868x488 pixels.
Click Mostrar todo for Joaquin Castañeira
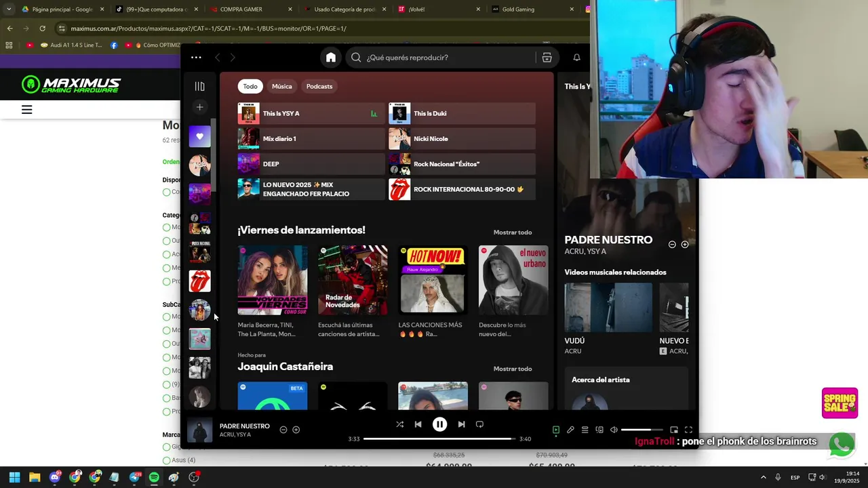(x=512, y=369)
